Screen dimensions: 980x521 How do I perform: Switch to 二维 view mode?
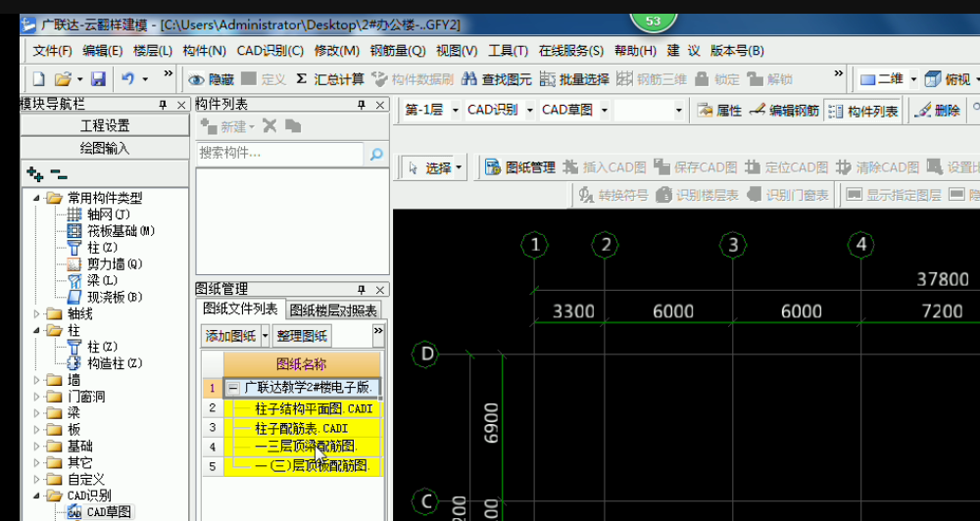click(x=883, y=79)
